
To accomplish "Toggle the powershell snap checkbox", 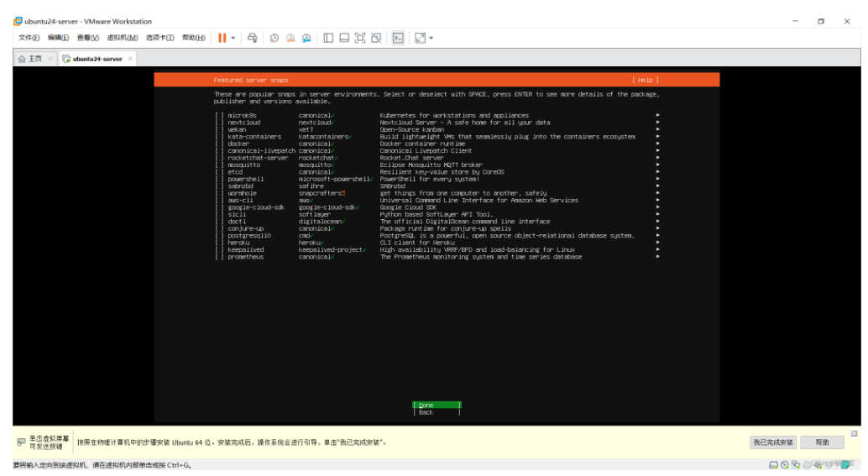I will [219, 180].
